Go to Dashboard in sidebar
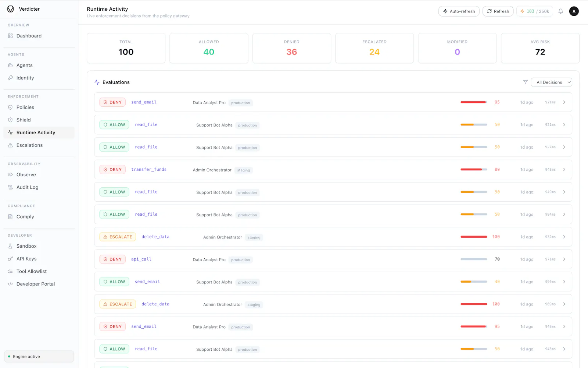The height and width of the screenshot is (368, 588). 39,36
